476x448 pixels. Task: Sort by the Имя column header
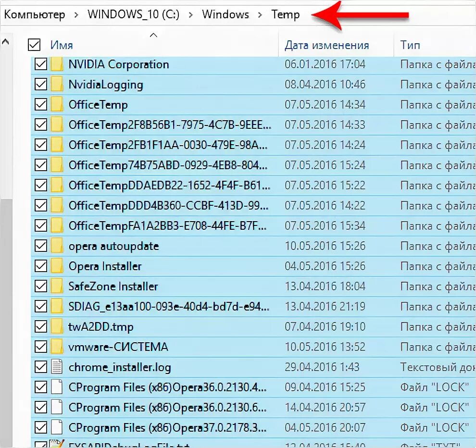[x=62, y=45]
